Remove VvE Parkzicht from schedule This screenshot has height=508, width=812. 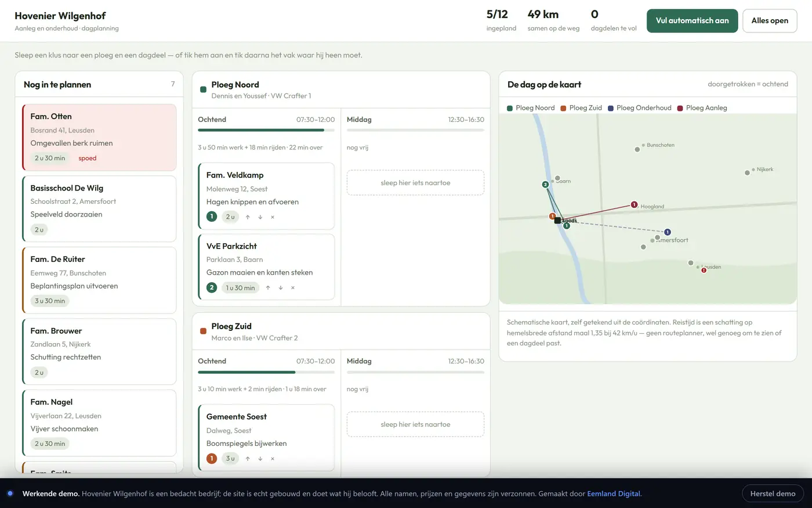(293, 288)
